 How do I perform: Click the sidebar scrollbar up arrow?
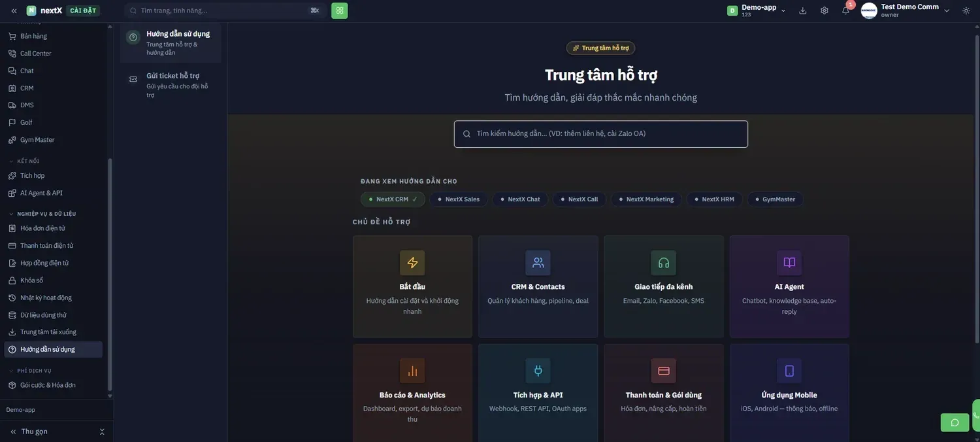[110, 27]
